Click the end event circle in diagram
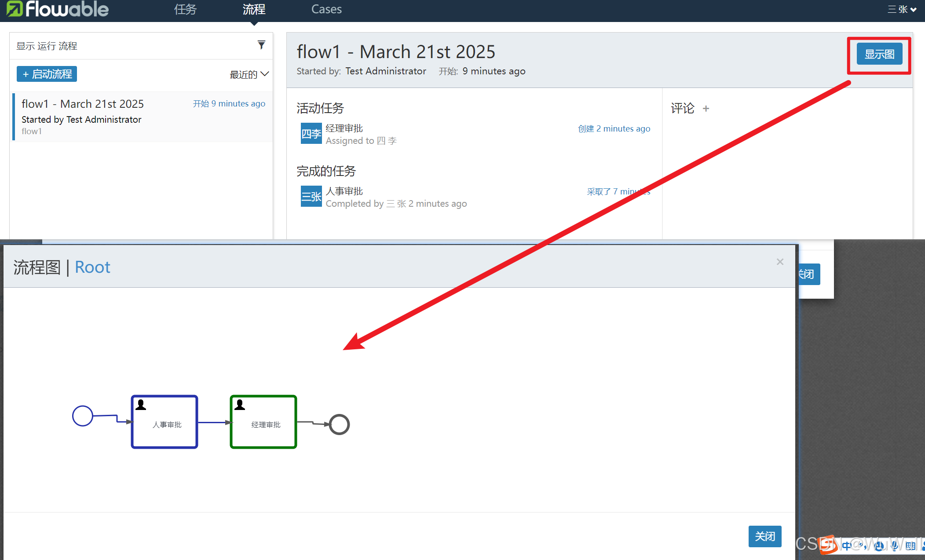The image size is (925, 560). click(x=340, y=425)
